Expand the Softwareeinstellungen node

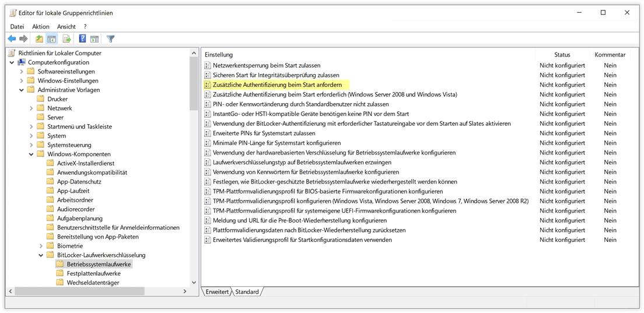tap(22, 71)
